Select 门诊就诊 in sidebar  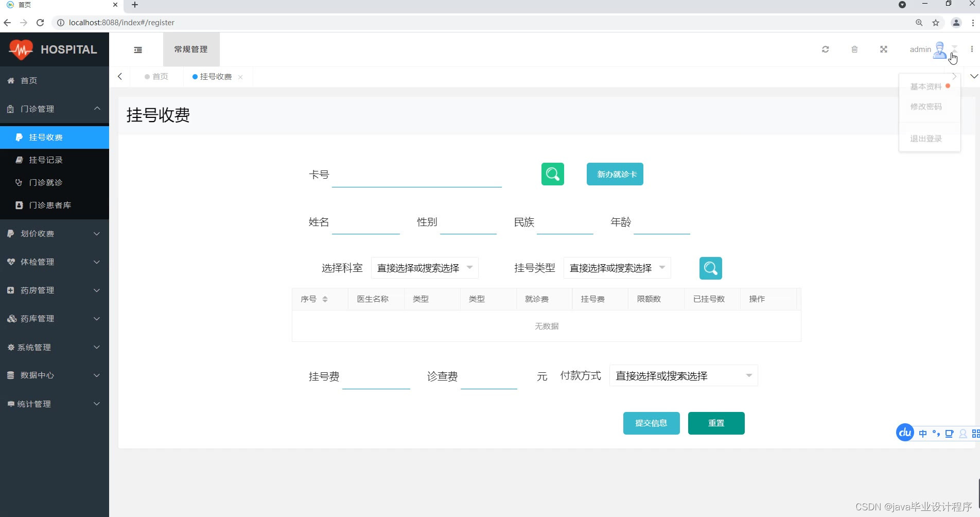coord(55,183)
